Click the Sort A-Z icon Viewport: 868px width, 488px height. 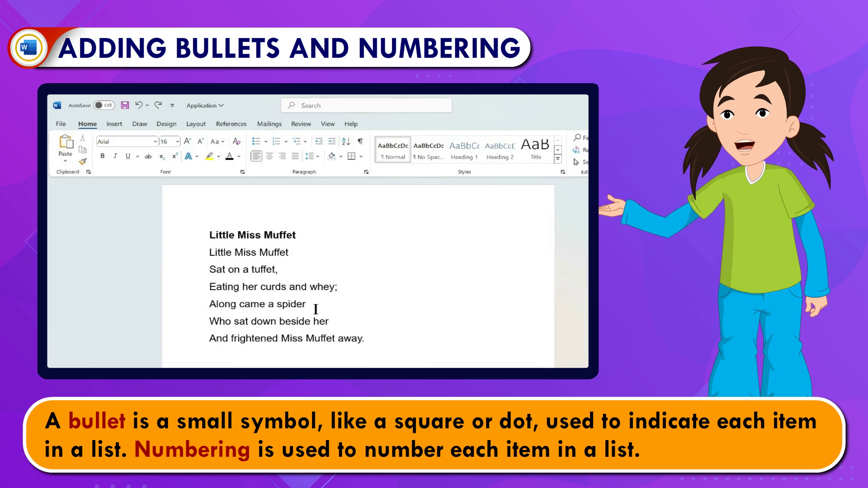pos(346,141)
